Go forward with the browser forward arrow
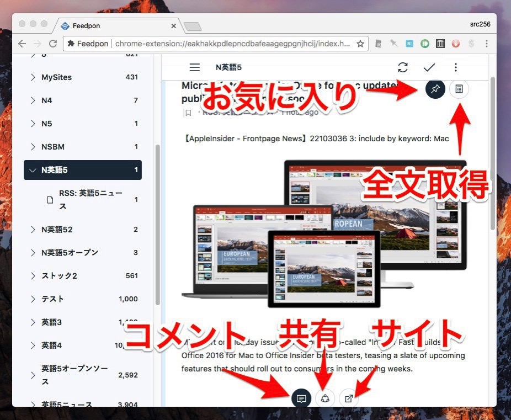 point(38,44)
